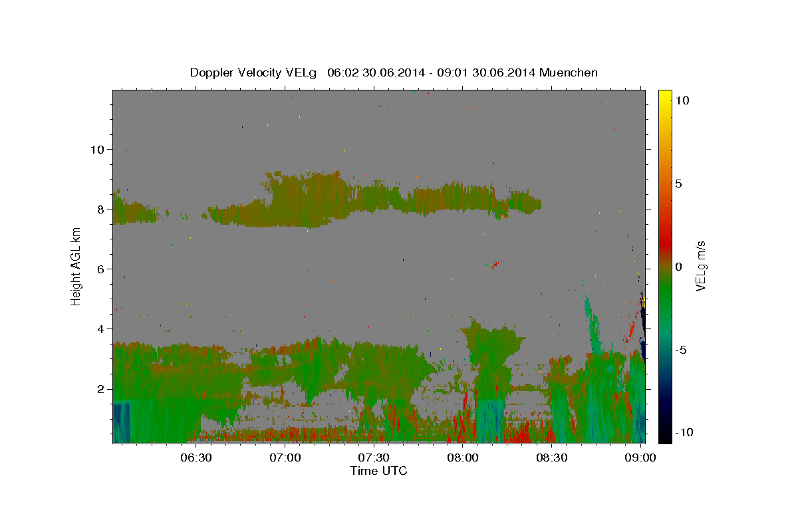Click the 'Time UTC' x-axis label
798x532 pixels.
pos(378,471)
